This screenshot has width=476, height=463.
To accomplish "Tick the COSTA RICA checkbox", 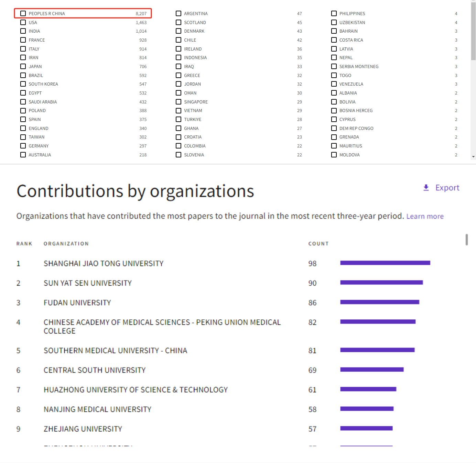I will [334, 40].
